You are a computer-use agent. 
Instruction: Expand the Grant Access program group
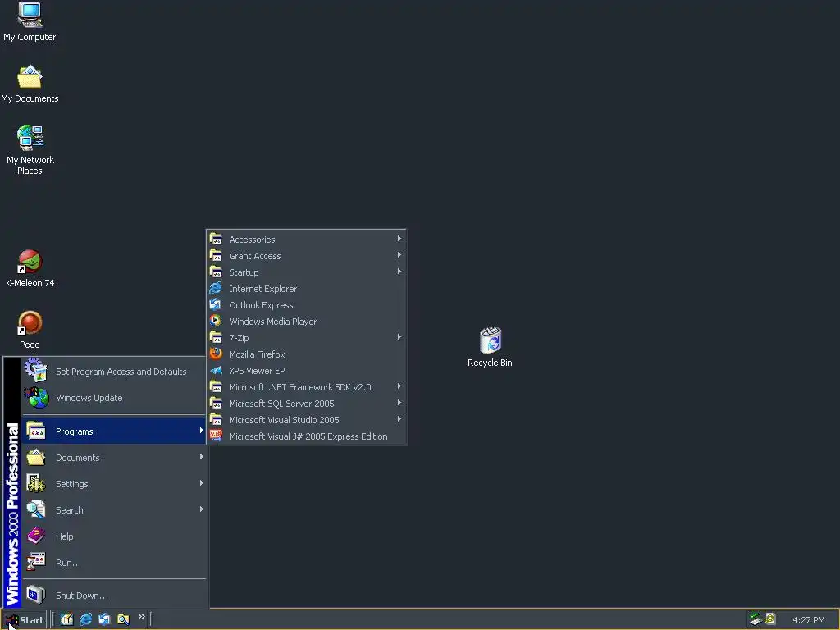click(306, 256)
